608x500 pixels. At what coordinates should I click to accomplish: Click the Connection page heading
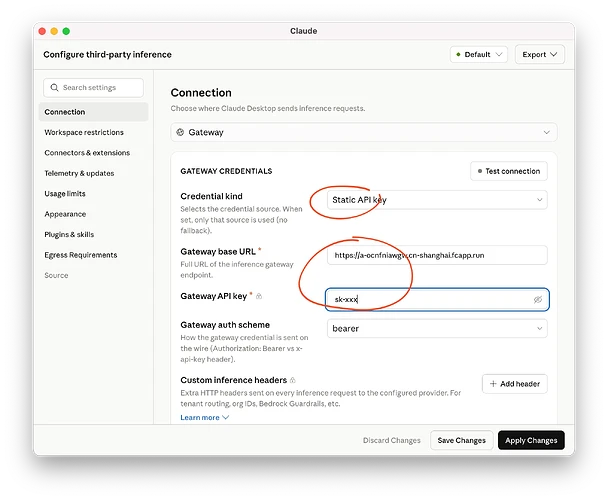click(x=201, y=93)
